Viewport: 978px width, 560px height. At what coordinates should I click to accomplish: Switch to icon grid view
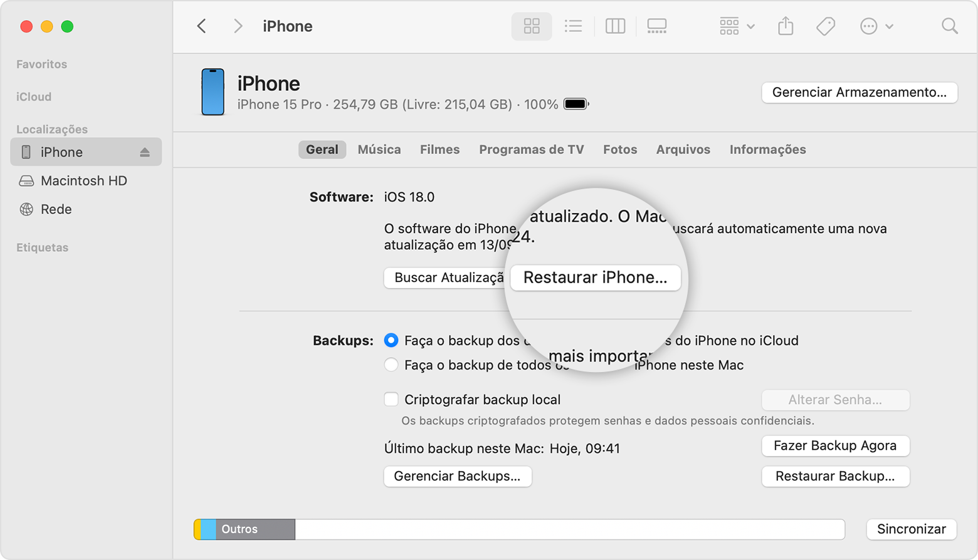[x=532, y=26]
